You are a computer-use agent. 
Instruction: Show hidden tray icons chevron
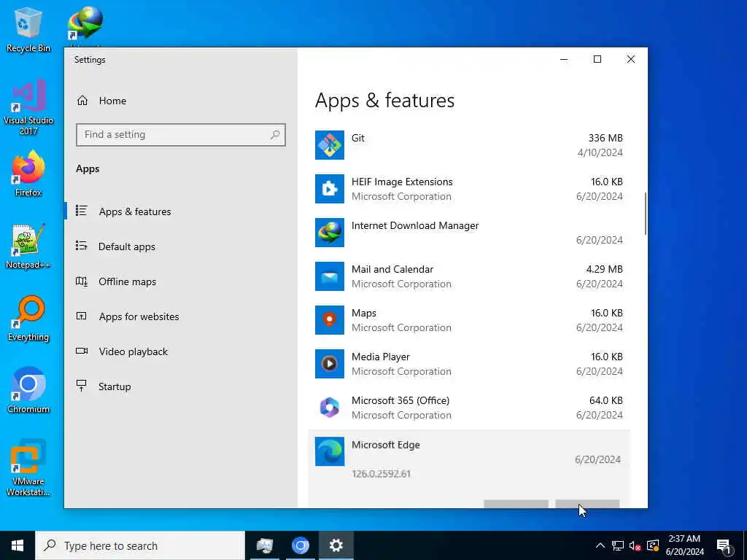click(600, 545)
